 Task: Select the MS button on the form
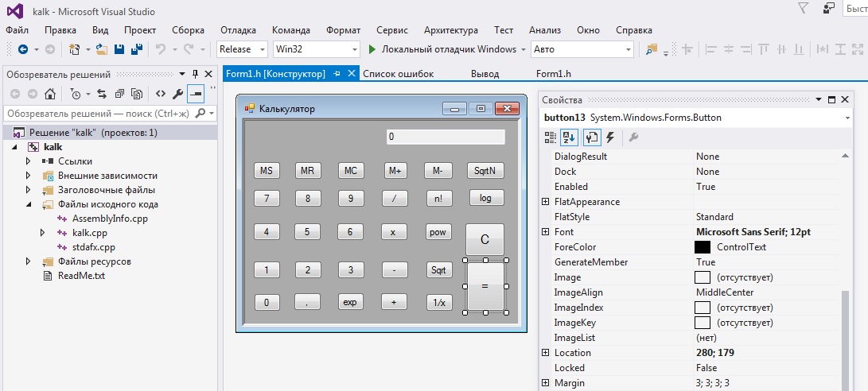267,171
